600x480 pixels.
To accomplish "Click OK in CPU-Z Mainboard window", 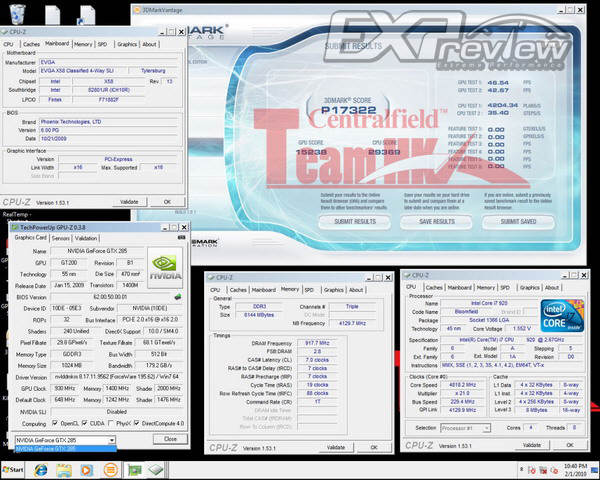I will click(167, 202).
